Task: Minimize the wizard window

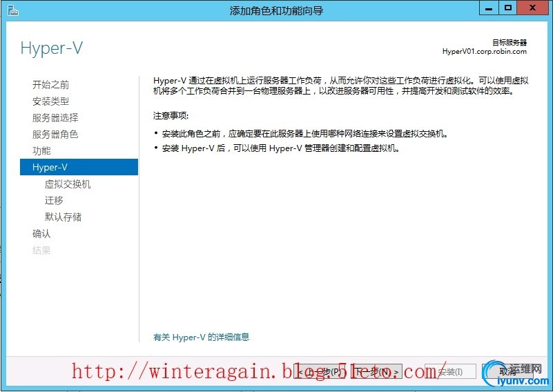Action: tap(489, 8)
